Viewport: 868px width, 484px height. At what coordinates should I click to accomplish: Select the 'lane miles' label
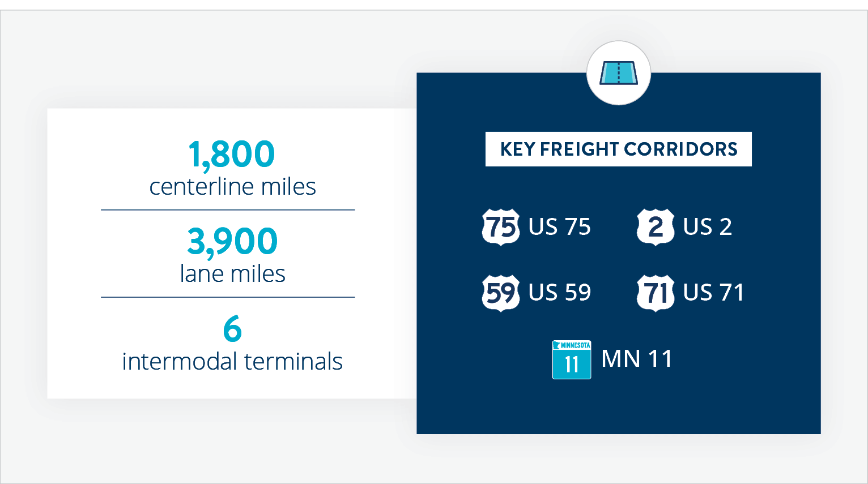coord(232,274)
